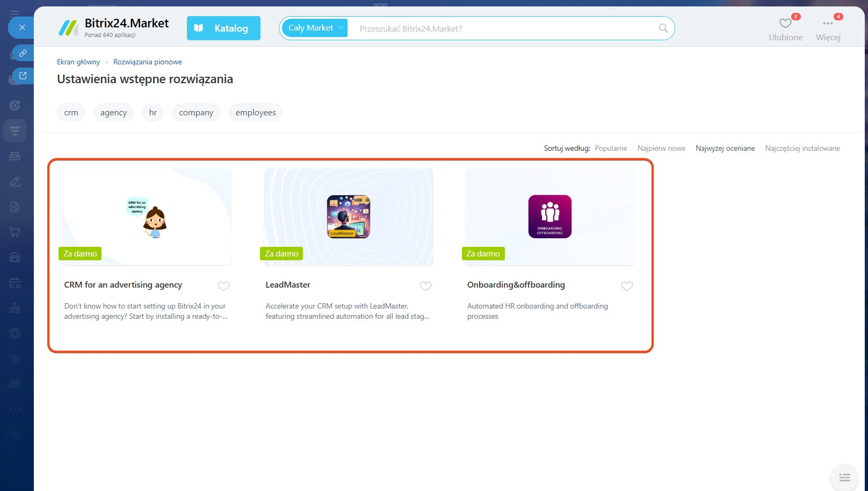Click the LeadMaster description text
The width and height of the screenshot is (868, 491).
coord(348,311)
